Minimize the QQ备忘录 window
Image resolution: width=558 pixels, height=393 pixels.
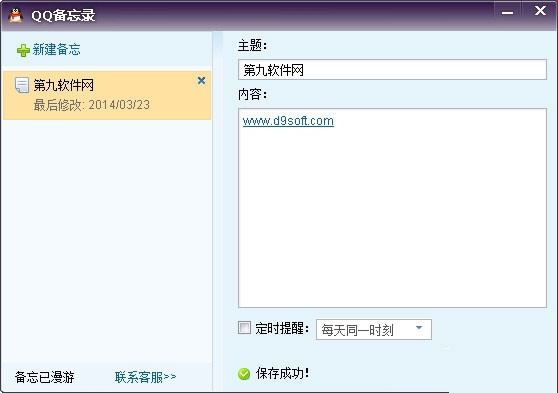click(507, 11)
